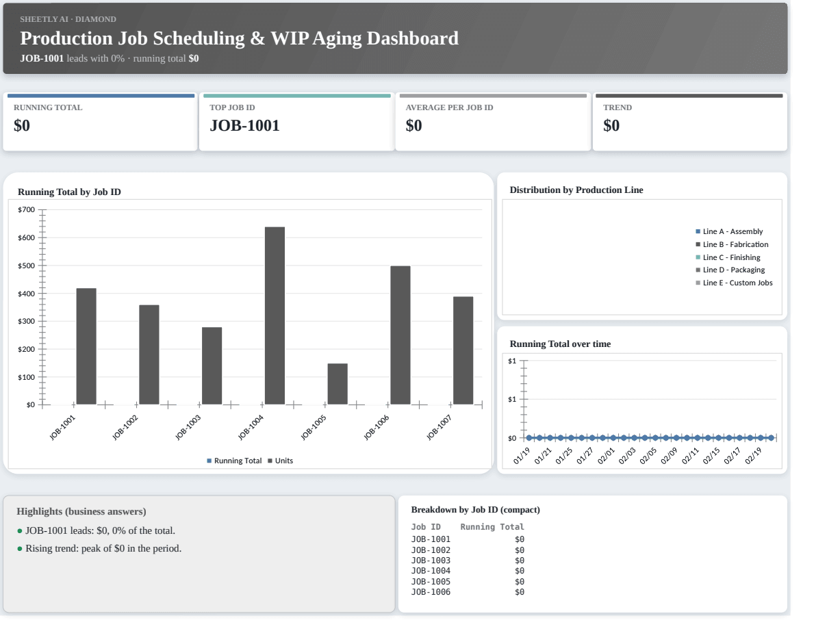Click the JOB-1001 bar in the chart

point(86,346)
